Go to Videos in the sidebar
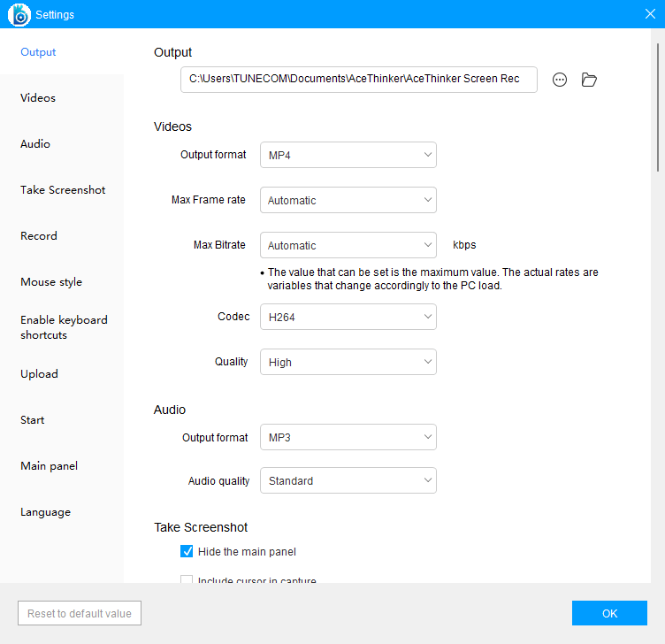 tap(38, 97)
